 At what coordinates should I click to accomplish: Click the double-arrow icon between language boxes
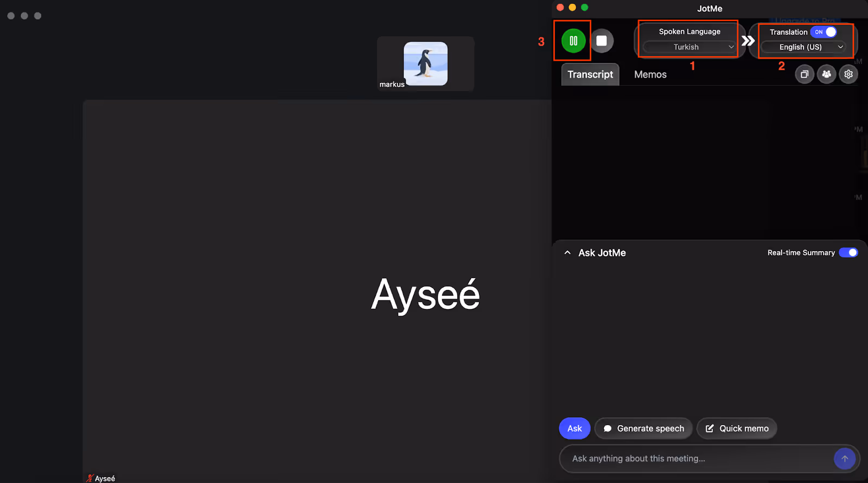(748, 41)
